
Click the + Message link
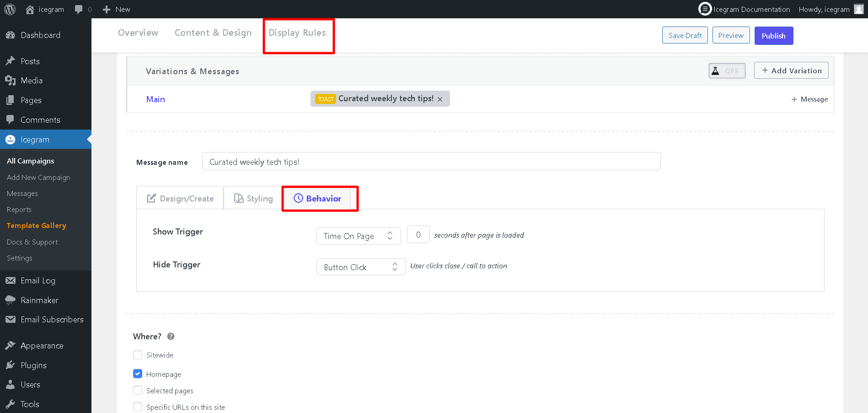pos(809,99)
